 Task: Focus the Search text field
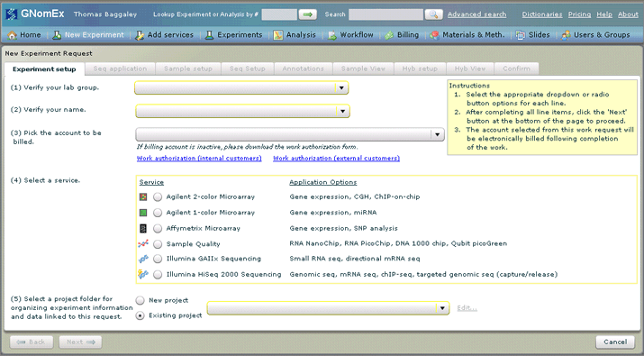pyautogui.click(x=385, y=14)
